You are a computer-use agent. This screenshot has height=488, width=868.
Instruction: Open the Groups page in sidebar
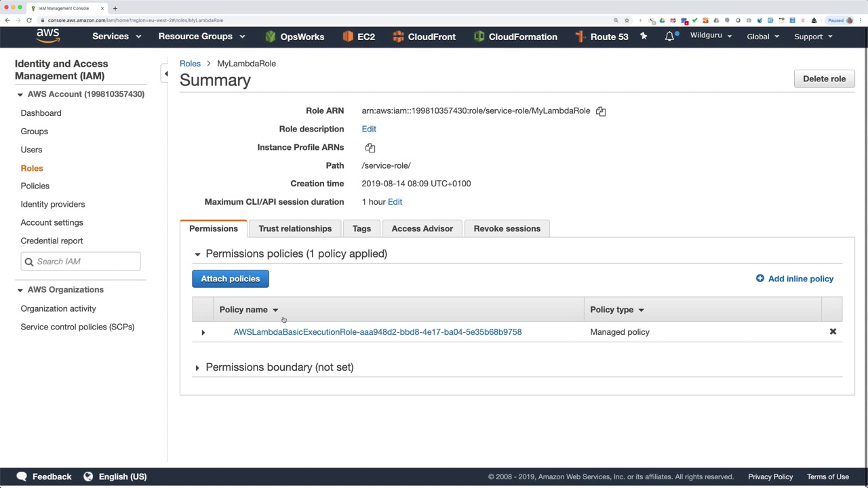[34, 131]
